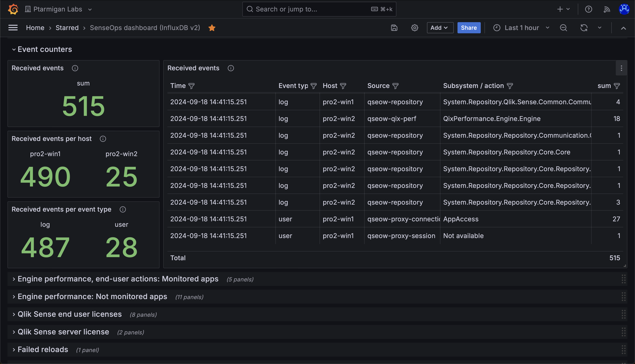Click the pro2-win1 value 490
The image size is (635, 364).
click(x=45, y=177)
